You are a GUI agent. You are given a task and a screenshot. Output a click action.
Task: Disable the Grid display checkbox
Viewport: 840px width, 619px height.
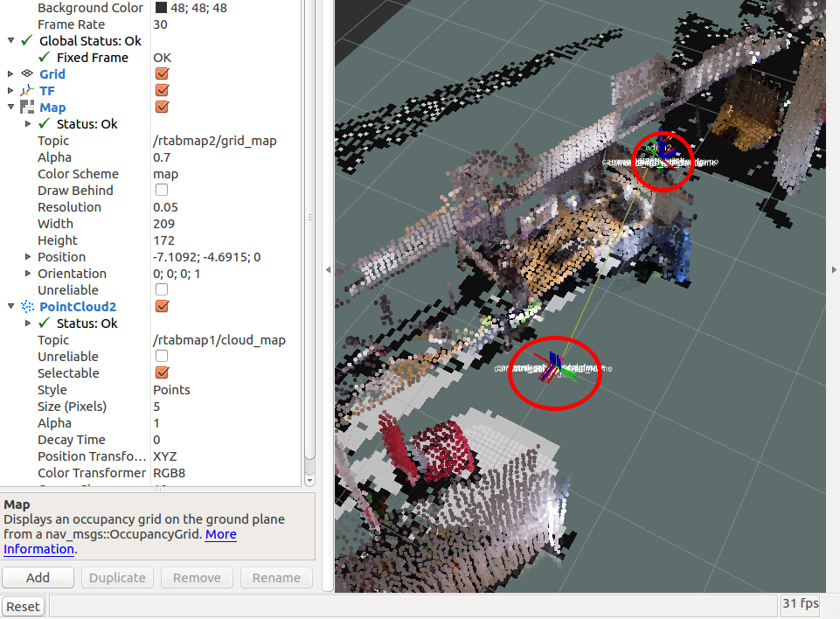(162, 74)
